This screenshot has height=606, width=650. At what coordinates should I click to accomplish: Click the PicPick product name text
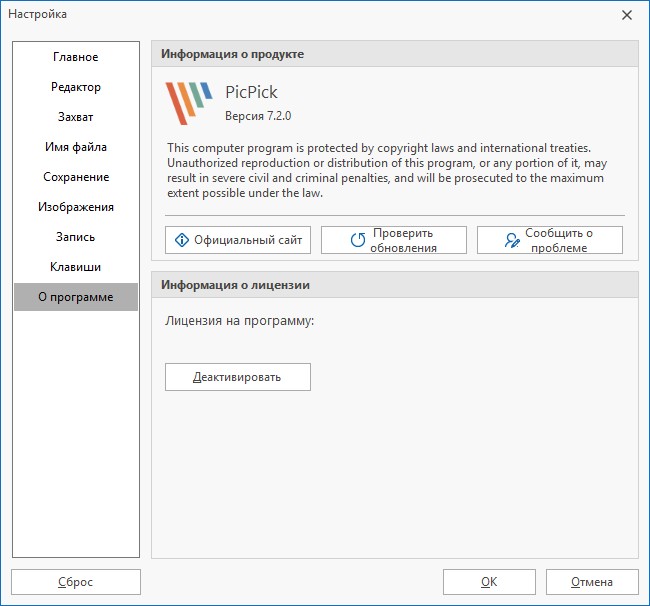click(251, 93)
